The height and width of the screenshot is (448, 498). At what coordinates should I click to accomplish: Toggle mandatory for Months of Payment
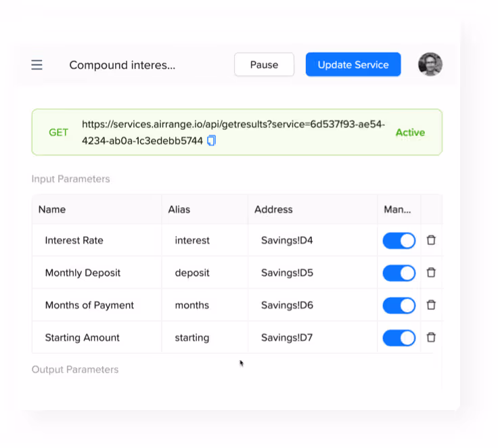399,305
